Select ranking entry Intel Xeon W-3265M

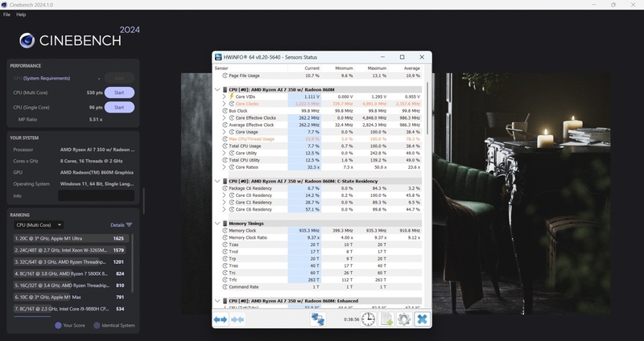[71, 250]
